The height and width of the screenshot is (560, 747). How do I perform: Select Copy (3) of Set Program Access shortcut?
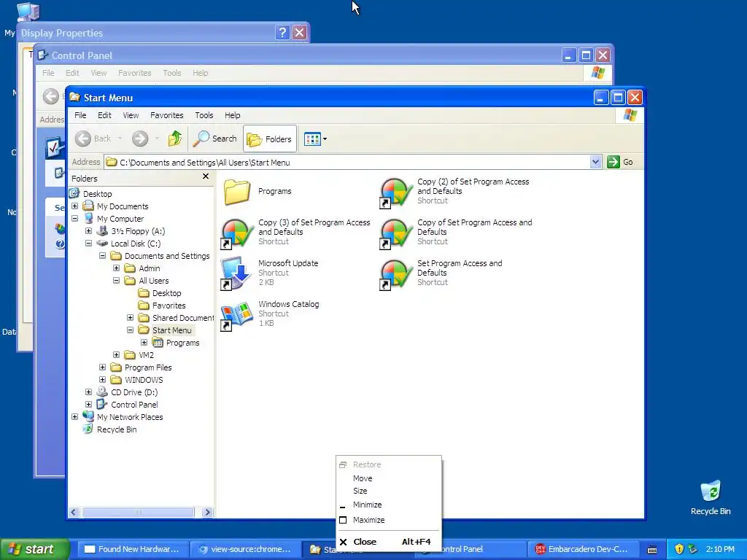click(296, 232)
